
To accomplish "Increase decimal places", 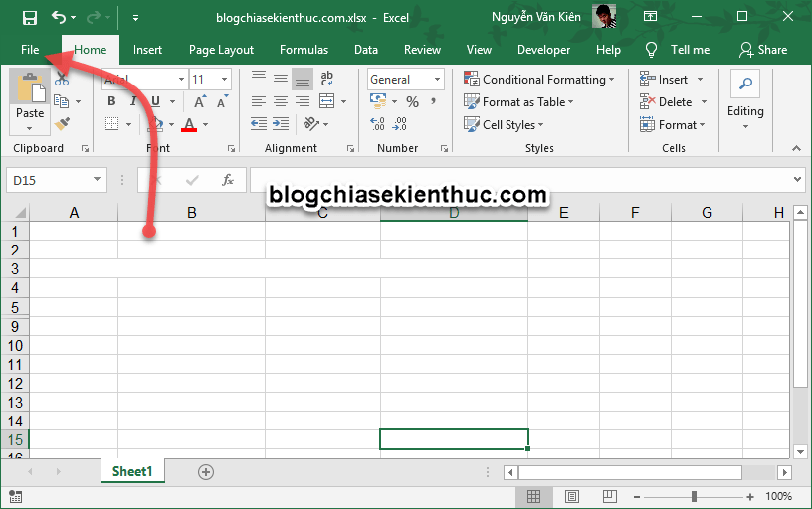I will point(378,124).
